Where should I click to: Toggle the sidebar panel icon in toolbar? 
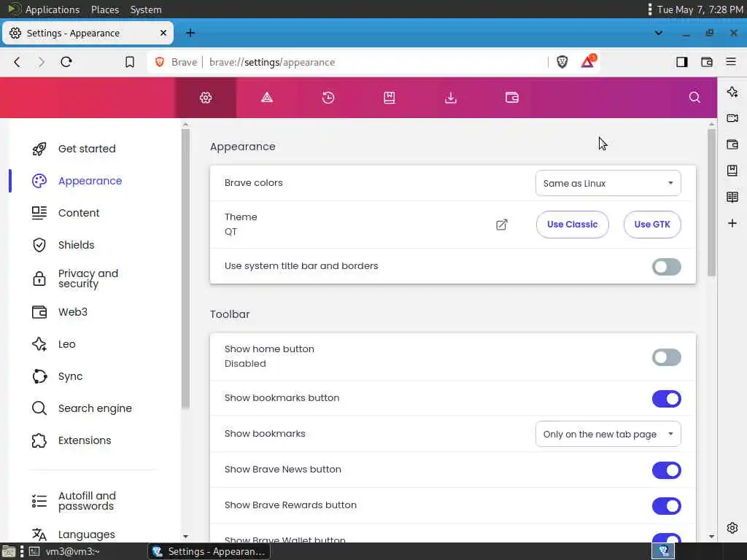(682, 62)
